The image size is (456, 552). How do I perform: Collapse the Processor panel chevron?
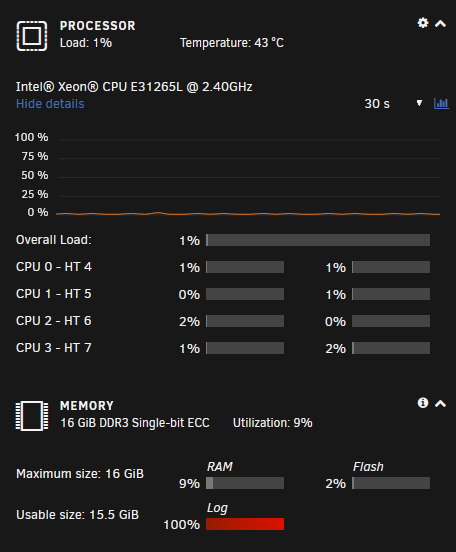440,24
